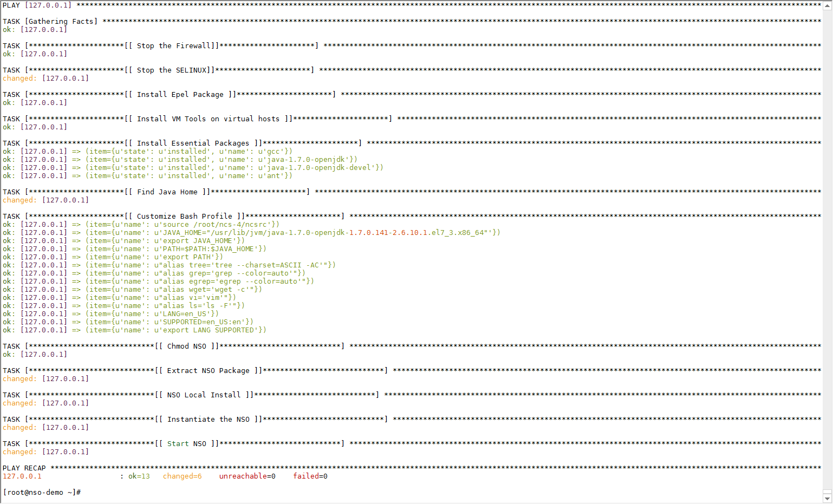Click the unreachable=0 recap value
The image size is (833, 504).
247,476
